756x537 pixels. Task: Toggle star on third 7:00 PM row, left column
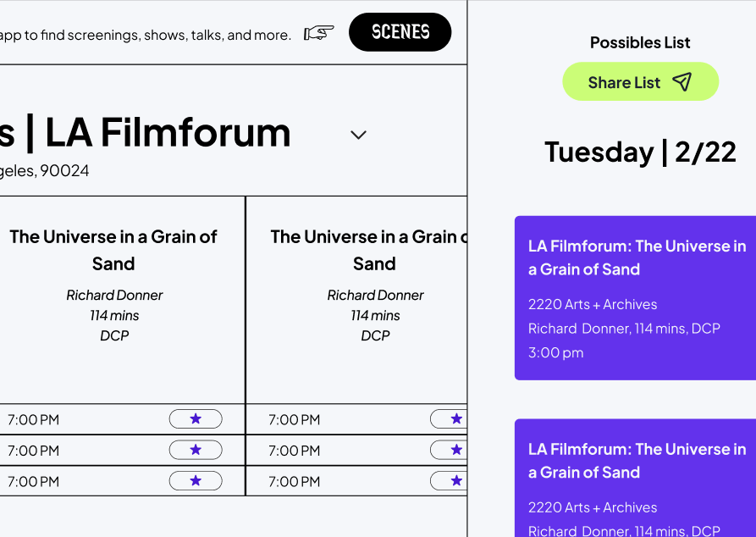point(196,481)
